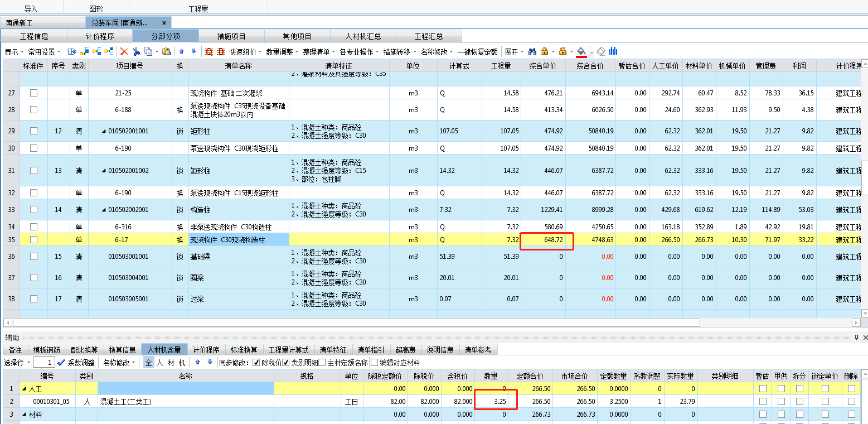Select the 全 filter button

click(x=148, y=363)
